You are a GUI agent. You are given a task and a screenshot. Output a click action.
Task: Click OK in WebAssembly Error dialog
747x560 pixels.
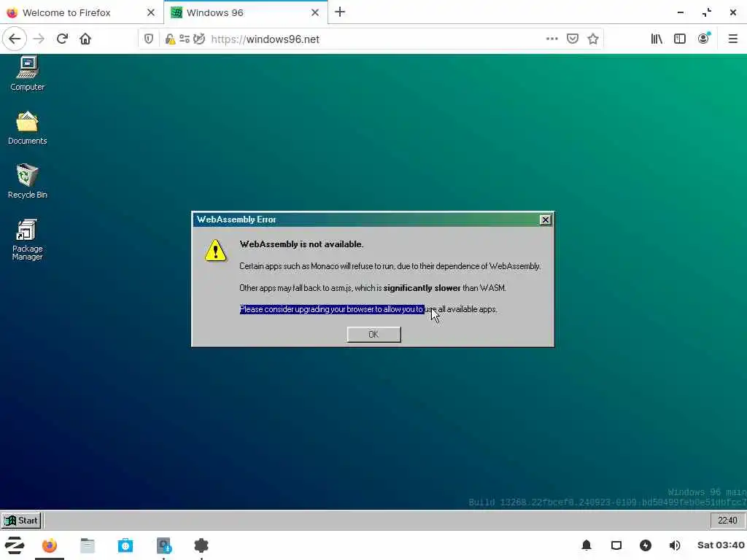pyautogui.click(x=373, y=334)
